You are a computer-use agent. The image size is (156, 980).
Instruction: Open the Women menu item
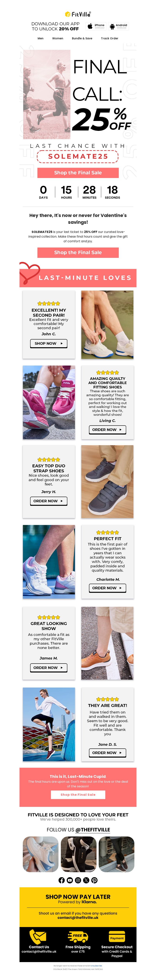coord(58,38)
